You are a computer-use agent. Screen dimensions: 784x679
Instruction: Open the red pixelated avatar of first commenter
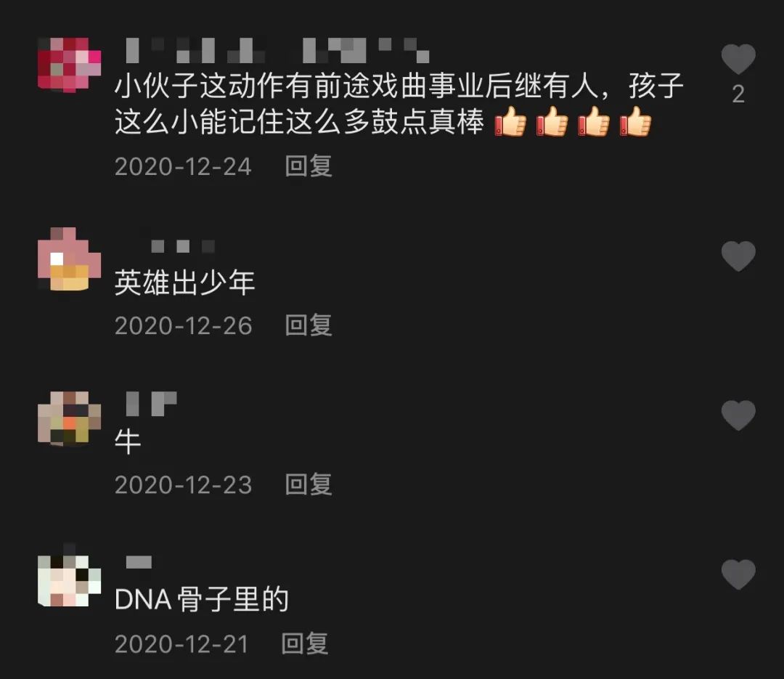coord(70,65)
